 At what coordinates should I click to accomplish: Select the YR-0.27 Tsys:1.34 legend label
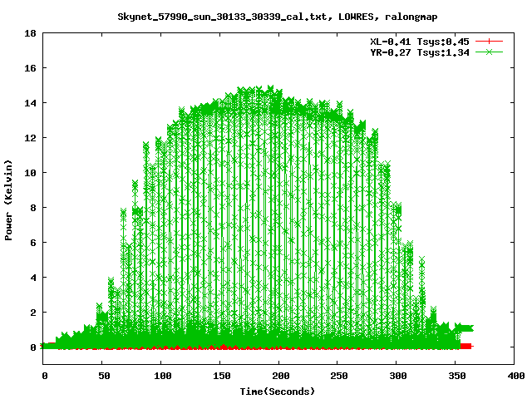click(x=420, y=52)
